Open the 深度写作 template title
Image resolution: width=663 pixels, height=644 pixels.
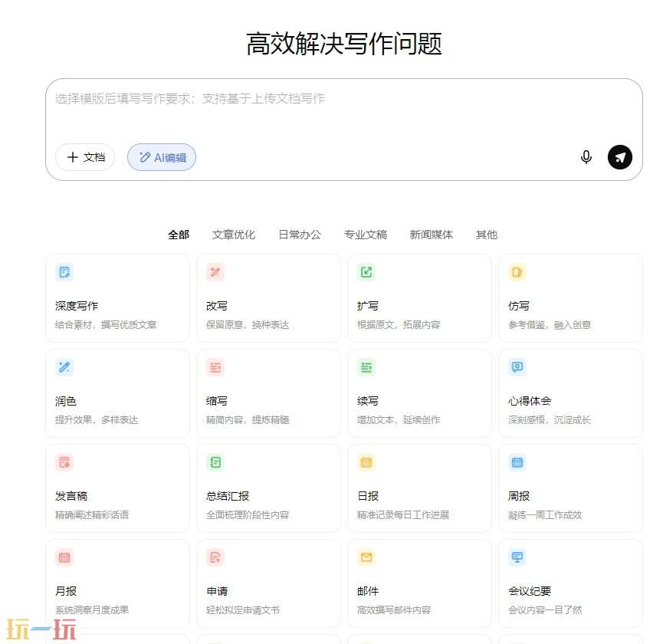[77, 306]
